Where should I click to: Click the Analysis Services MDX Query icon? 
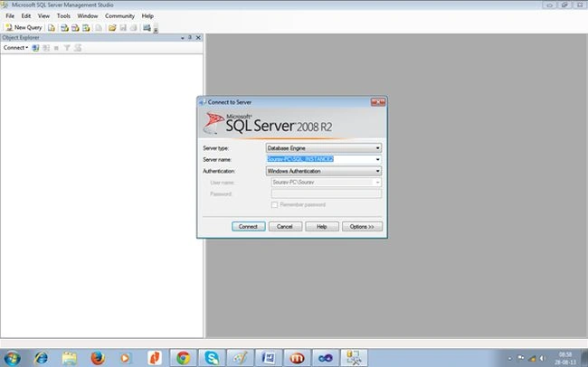pyautogui.click(x=64, y=28)
